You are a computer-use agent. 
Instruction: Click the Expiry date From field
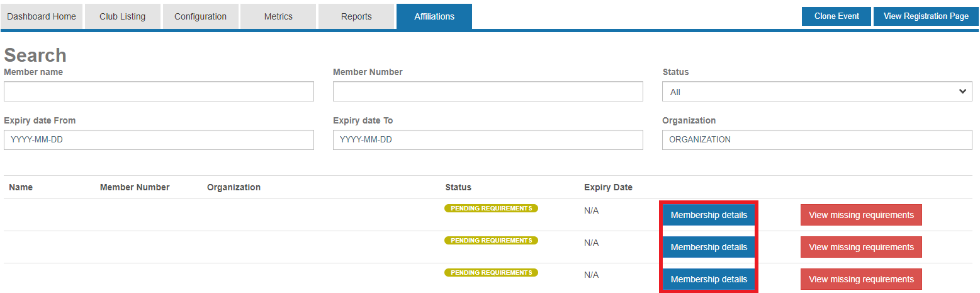click(159, 140)
